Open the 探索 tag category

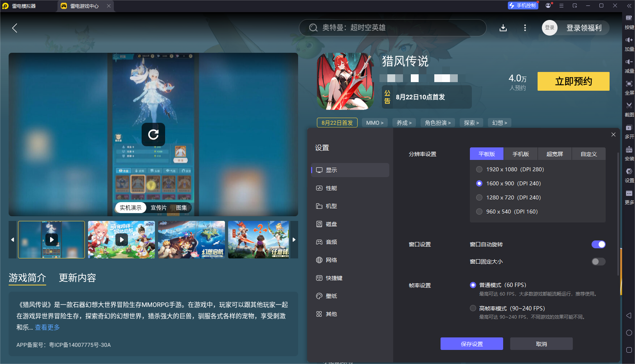[x=471, y=123]
